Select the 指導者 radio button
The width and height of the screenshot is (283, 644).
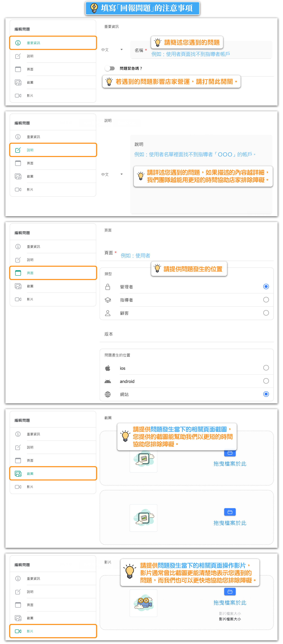[x=266, y=300]
